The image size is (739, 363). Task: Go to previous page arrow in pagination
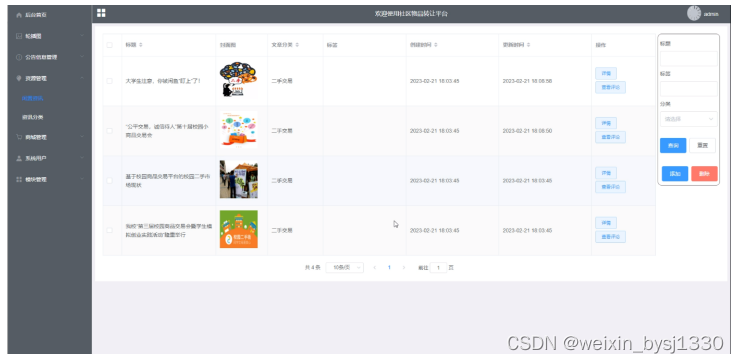pos(375,267)
